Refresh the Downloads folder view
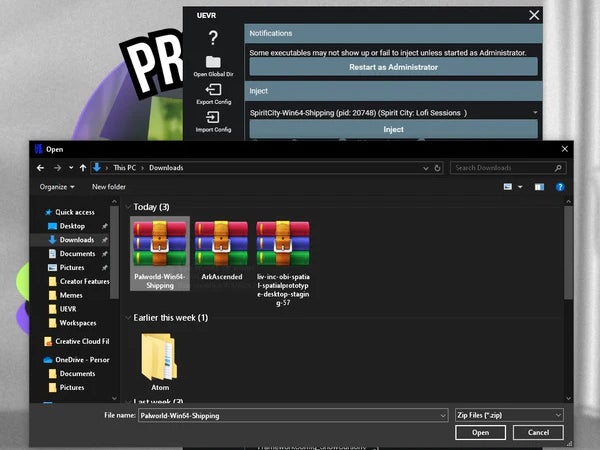 pyautogui.click(x=437, y=168)
